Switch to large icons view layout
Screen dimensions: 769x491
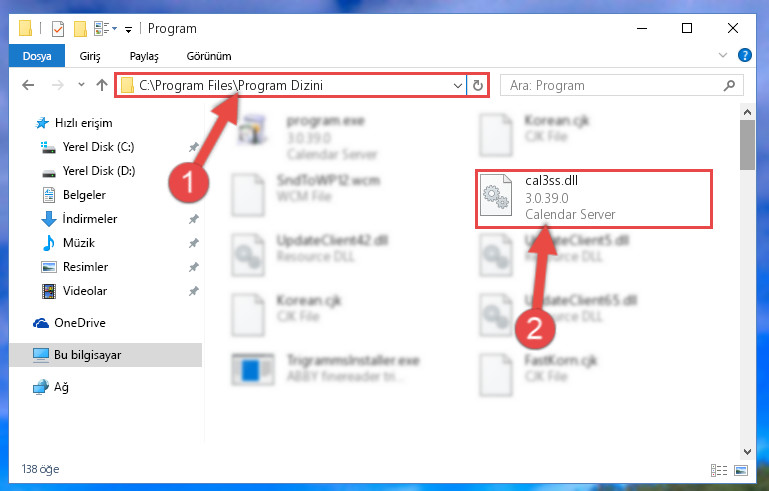pos(741,470)
